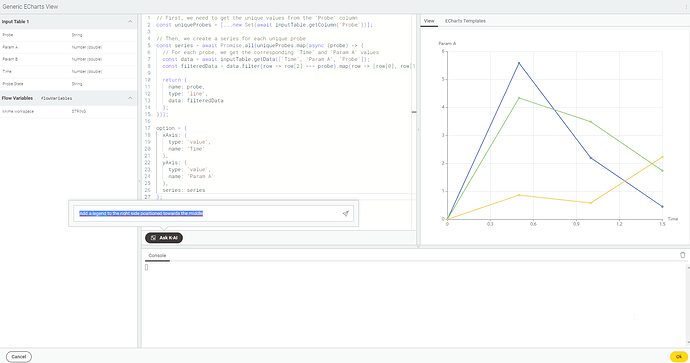Clear the console with trash icon

683,255
